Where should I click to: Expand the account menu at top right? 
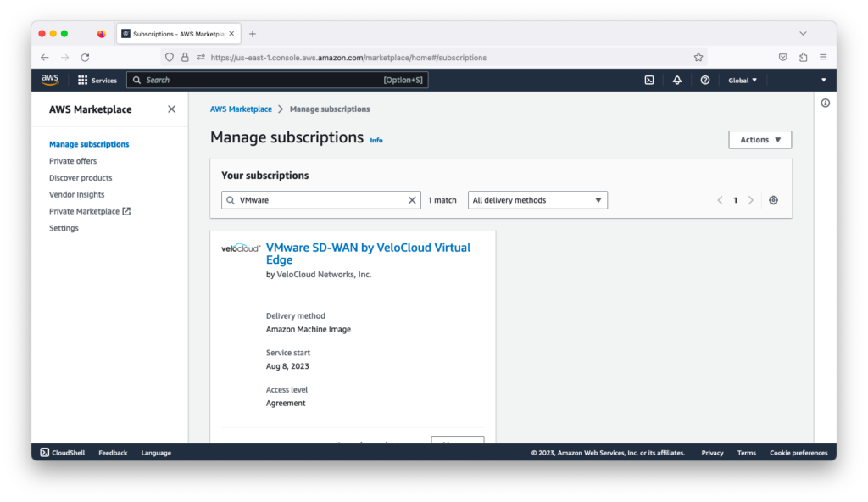coord(821,79)
